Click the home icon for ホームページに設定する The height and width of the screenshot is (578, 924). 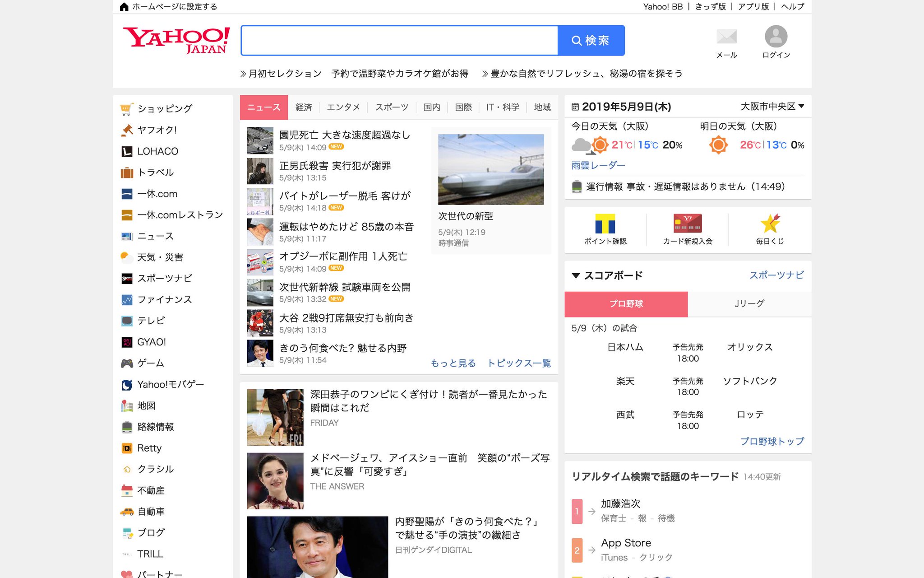click(x=124, y=6)
